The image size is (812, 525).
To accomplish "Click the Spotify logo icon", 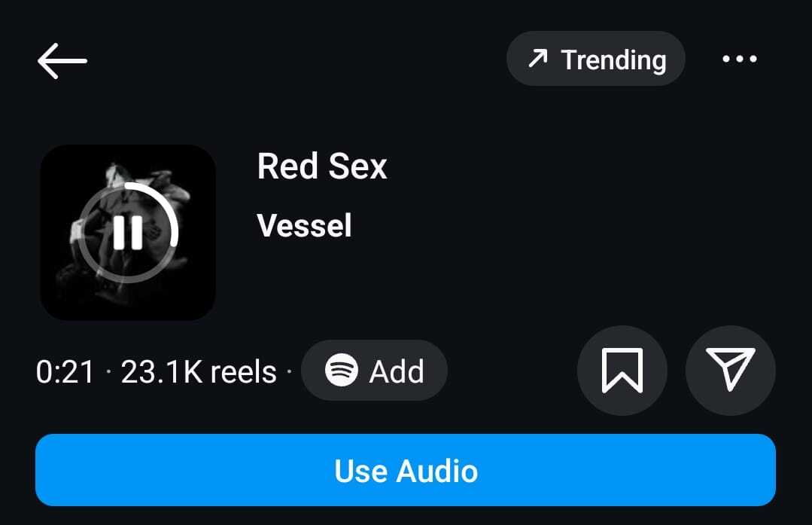I will click(x=341, y=370).
